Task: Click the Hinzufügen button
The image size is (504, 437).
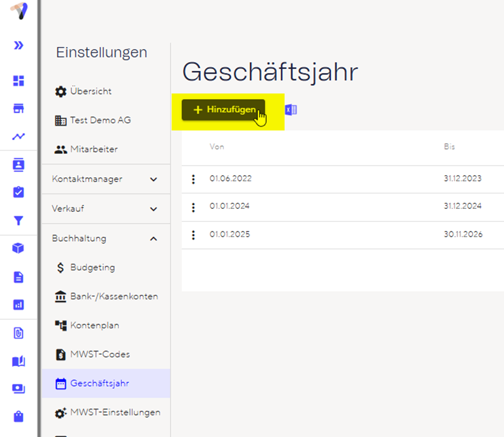Action: click(x=223, y=110)
